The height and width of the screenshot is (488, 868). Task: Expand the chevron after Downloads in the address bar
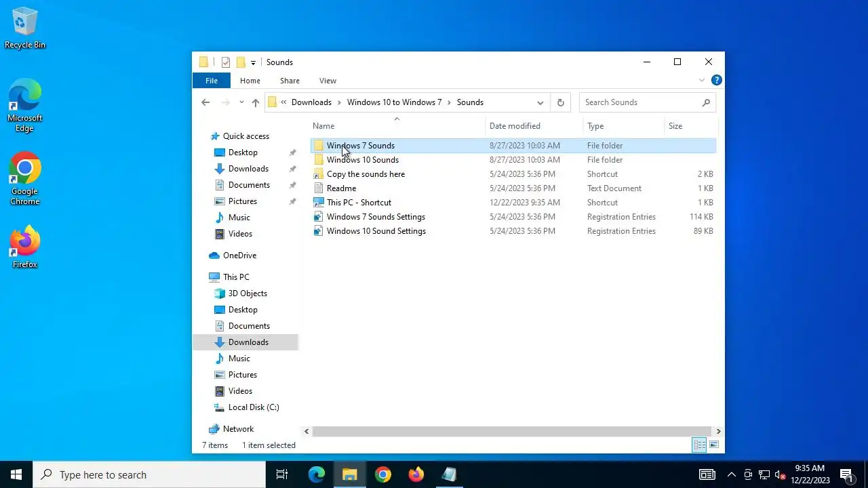click(x=339, y=102)
